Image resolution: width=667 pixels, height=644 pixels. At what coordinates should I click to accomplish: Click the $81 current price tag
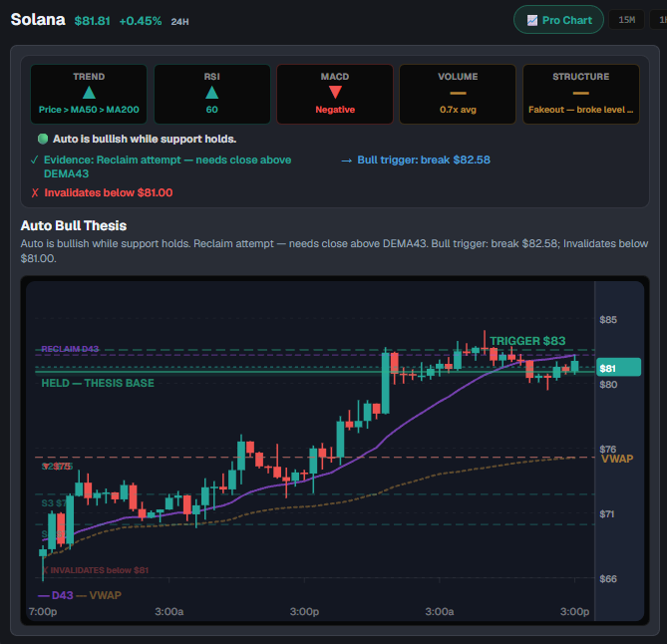(618, 368)
